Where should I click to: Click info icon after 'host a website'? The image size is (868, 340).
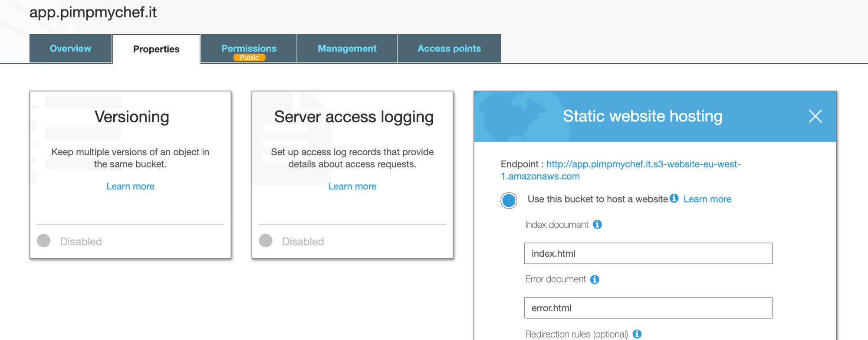coord(674,199)
